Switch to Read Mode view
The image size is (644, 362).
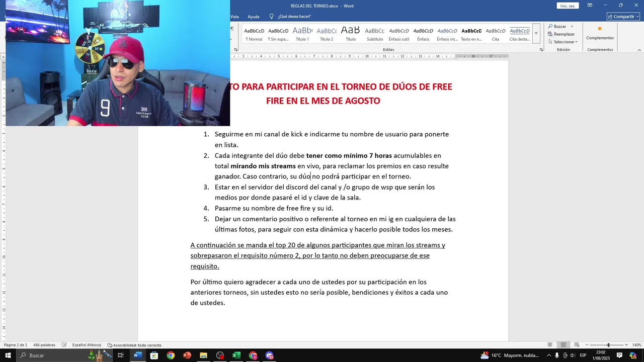550,345
